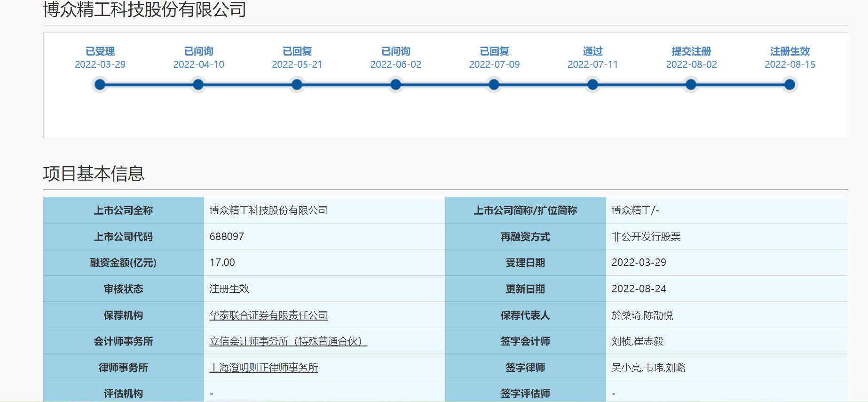The image size is (868, 402).
Task: Click the 保荐机构 header cell
Action: (124, 315)
